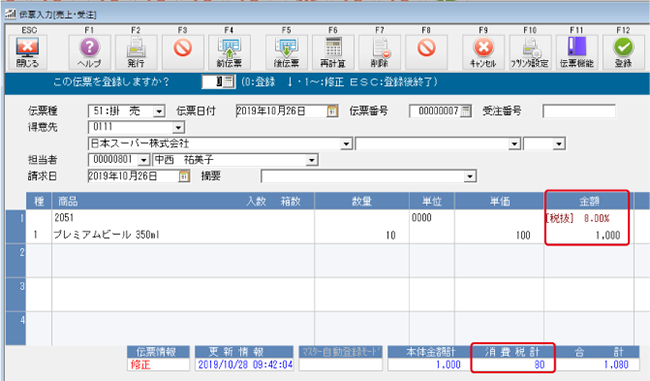Expand the 得意先 code 0111 dropdown
The image size is (650, 381).
tap(178, 127)
